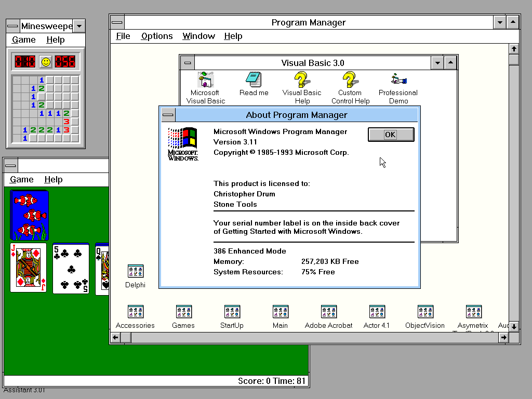Click the Solitaire face-down deck with fish
Viewport: 532px width, 399px height.
coord(29,215)
